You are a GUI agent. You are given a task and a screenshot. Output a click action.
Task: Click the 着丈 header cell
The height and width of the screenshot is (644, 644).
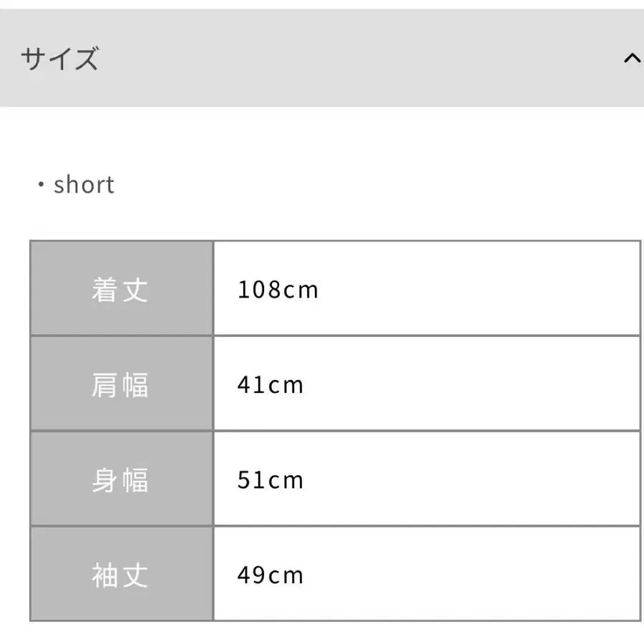point(121,289)
